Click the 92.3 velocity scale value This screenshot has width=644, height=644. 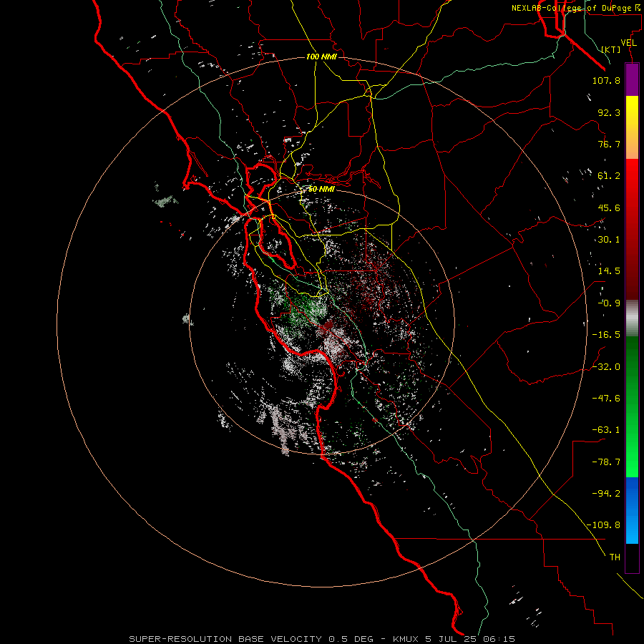coord(609,112)
